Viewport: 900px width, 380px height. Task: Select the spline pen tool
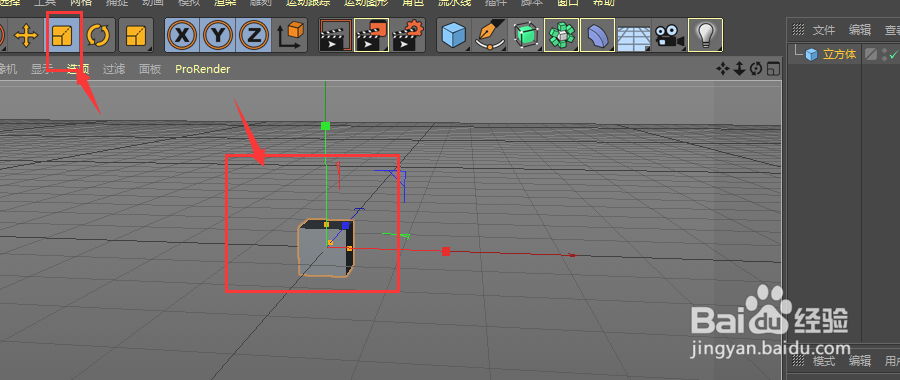point(490,36)
